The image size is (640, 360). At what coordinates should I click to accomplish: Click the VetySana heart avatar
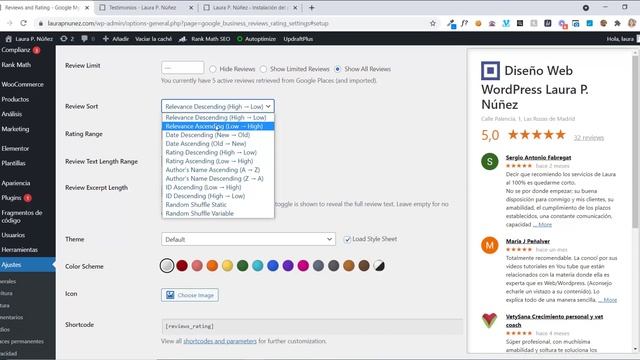(x=489, y=320)
